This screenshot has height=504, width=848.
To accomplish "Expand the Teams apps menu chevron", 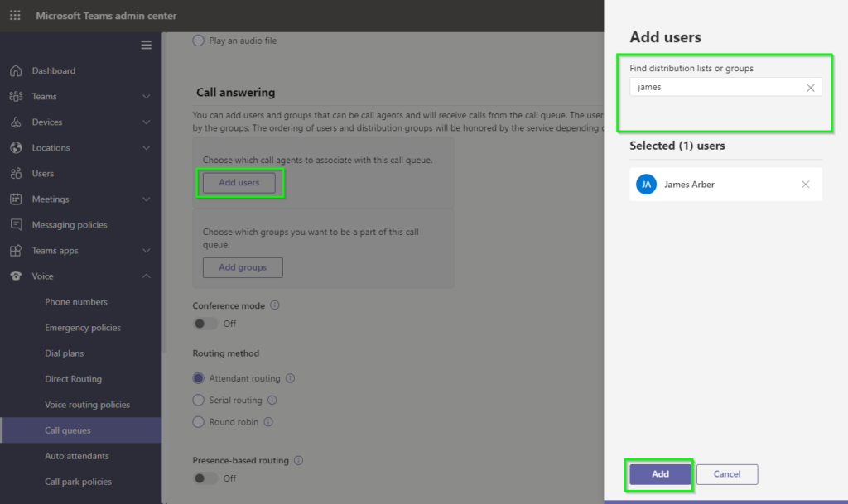I will coord(146,251).
